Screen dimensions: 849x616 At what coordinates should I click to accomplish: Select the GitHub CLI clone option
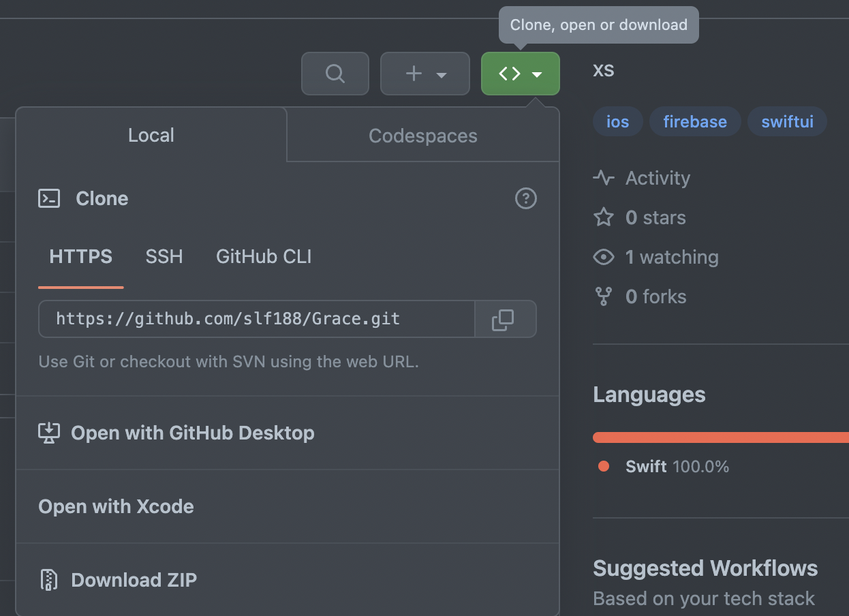click(264, 257)
